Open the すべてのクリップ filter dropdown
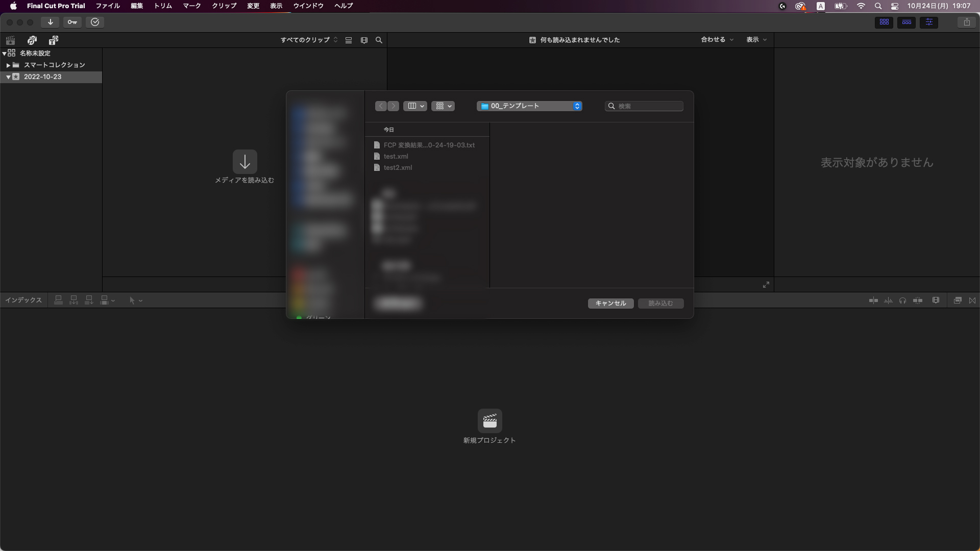 click(309, 40)
